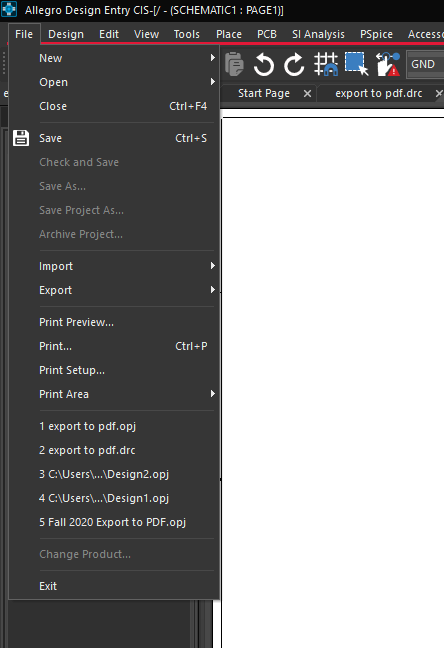444x648 pixels.
Task: Toggle the snap to grid icon
Action: pos(326,64)
